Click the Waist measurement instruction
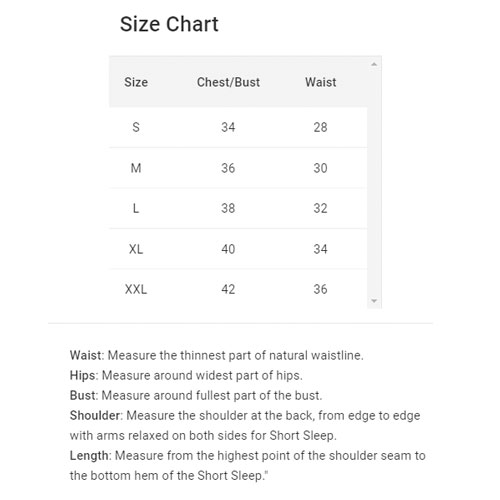This screenshot has width=500, height=500. [217, 355]
